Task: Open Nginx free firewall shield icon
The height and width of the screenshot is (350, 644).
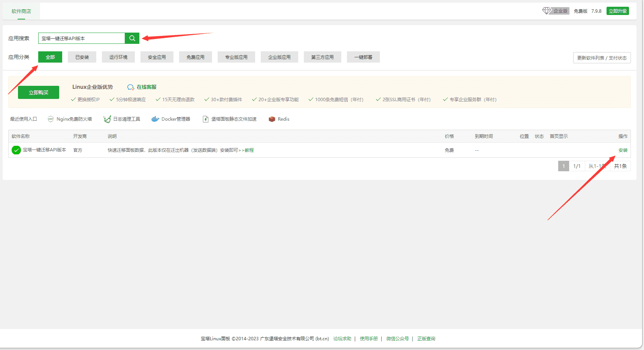Action: (x=51, y=119)
